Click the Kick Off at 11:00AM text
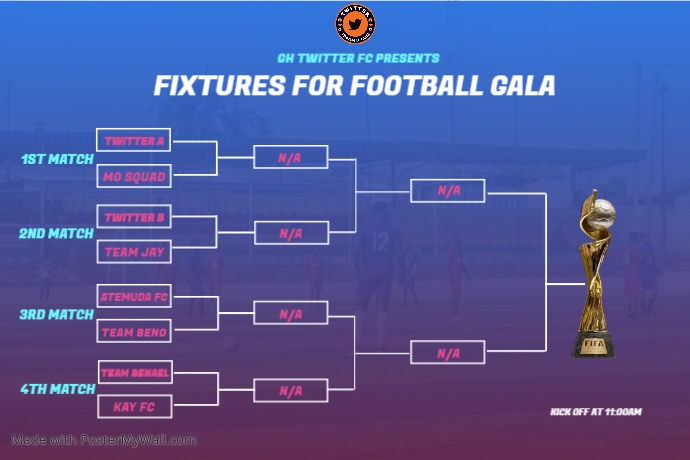This screenshot has width=690, height=460. pos(596,412)
